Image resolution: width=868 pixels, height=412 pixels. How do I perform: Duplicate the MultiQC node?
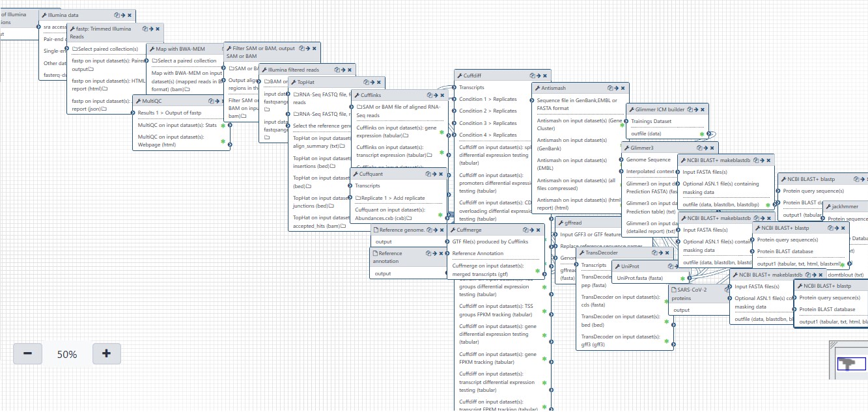(212, 101)
